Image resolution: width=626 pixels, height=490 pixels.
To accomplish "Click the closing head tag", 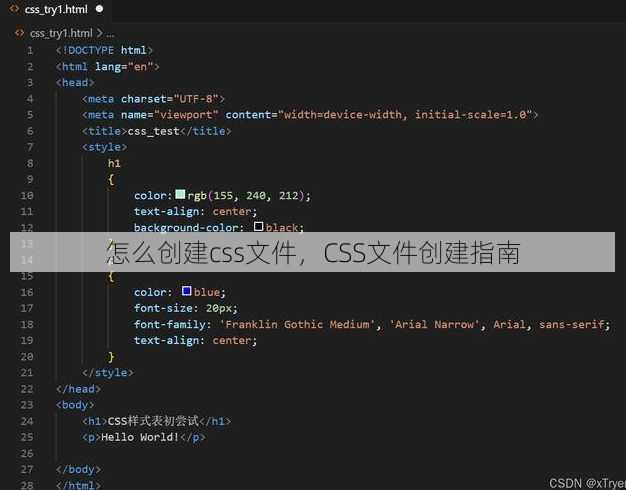I will [78, 389].
